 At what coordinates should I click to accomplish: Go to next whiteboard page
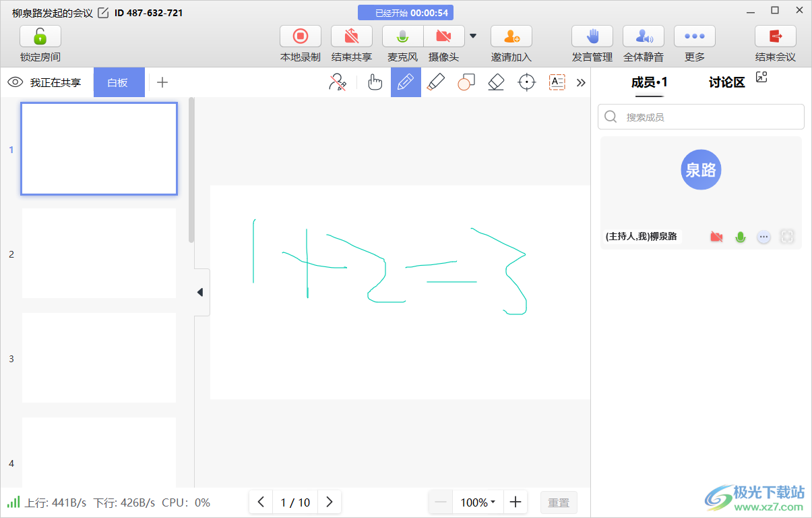(330, 502)
